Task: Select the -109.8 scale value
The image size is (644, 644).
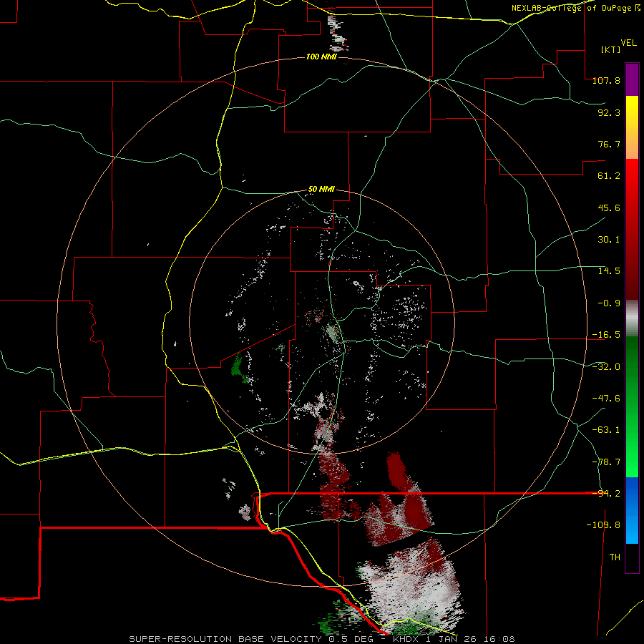Action: tap(603, 525)
